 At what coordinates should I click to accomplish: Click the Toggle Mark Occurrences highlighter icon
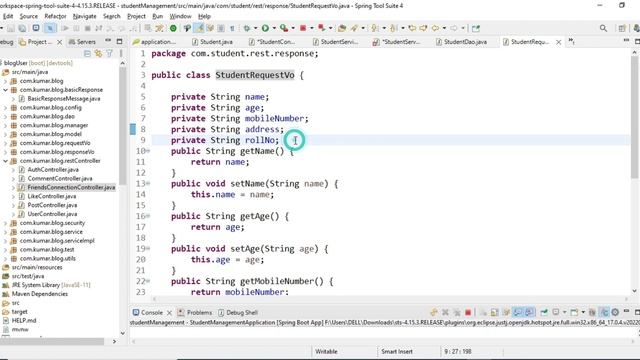click(x=199, y=28)
